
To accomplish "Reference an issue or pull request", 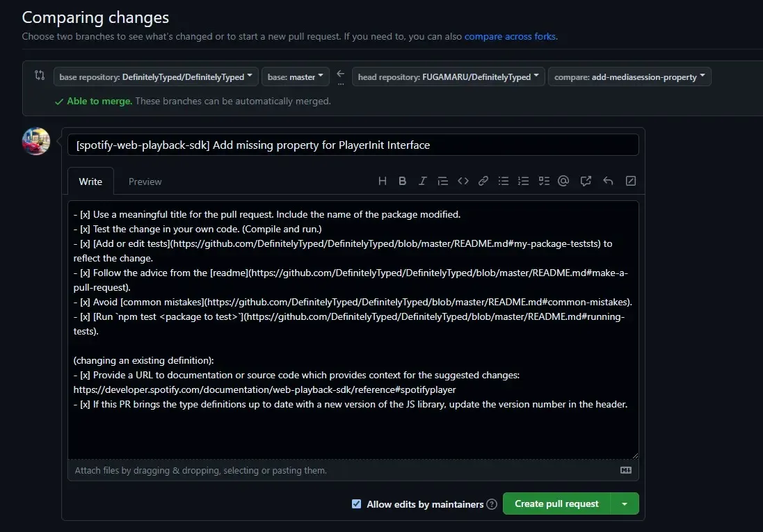I will coord(586,181).
